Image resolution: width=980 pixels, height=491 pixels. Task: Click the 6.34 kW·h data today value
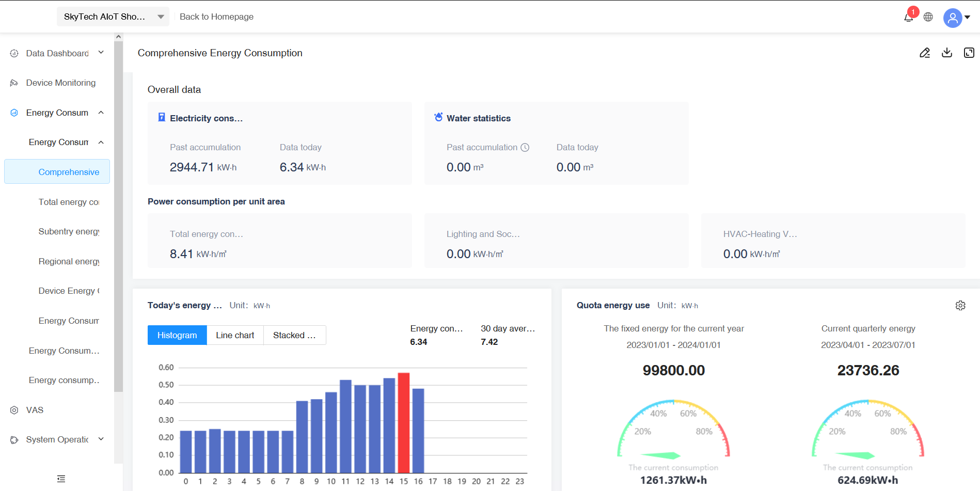(303, 167)
